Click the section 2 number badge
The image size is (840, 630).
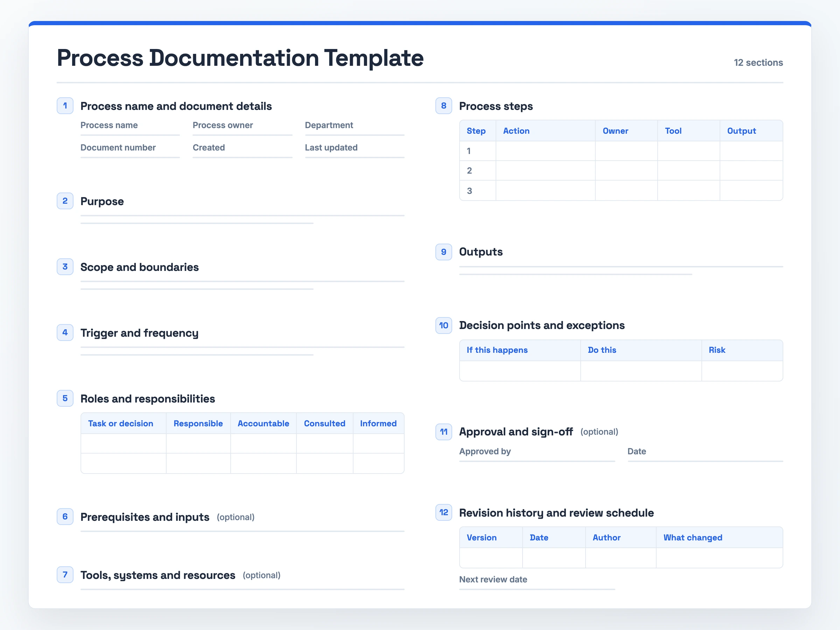click(65, 201)
